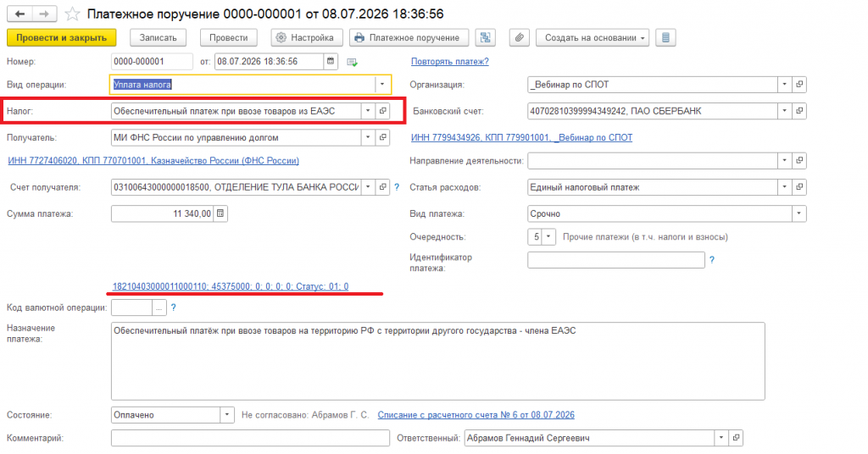Click the Идентификатор платежа input field
Image resolution: width=868 pixels, height=454 pixels.
(x=616, y=260)
